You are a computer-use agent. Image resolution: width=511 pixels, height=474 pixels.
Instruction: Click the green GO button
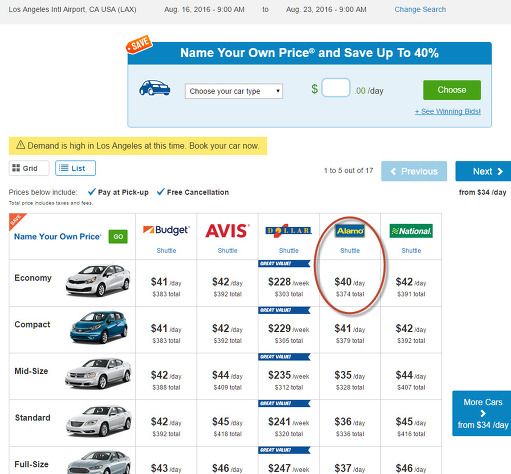[x=118, y=237]
